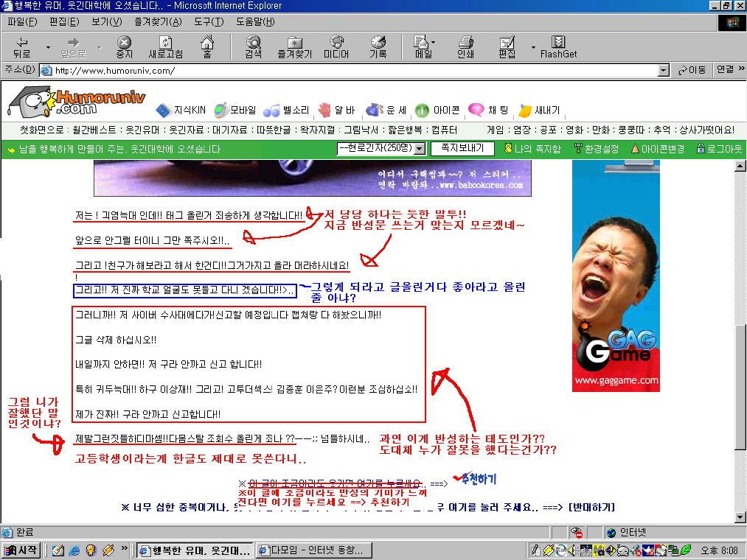Open the 도구(T) menu

[x=209, y=21]
